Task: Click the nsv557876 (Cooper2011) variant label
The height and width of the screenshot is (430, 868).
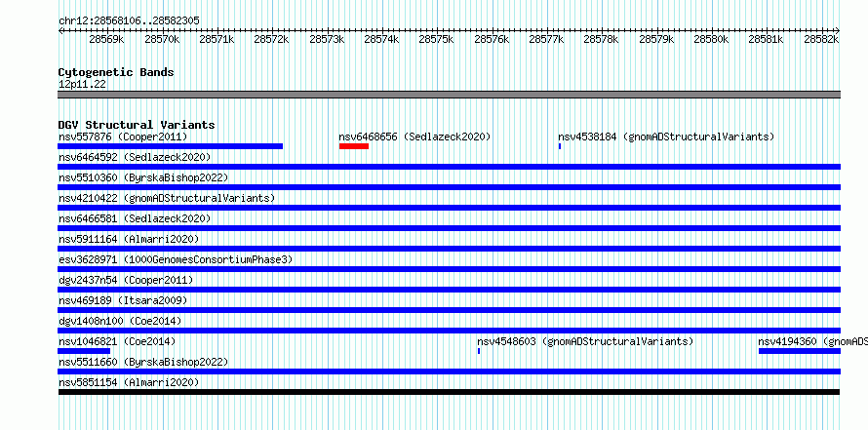Action: point(123,137)
